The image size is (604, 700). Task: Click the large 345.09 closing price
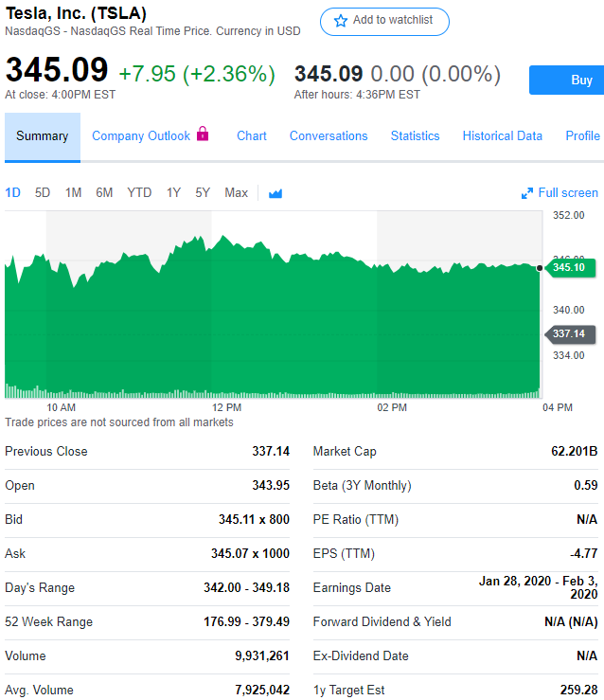click(57, 70)
